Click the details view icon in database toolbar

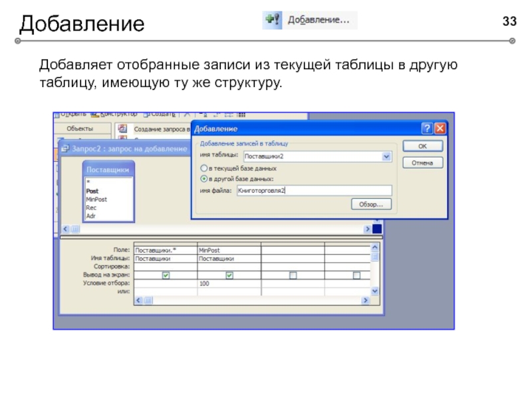click(x=241, y=115)
